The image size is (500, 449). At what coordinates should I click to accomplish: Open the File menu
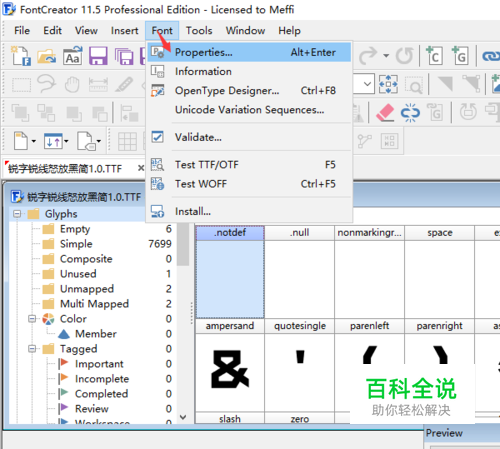tap(22, 31)
